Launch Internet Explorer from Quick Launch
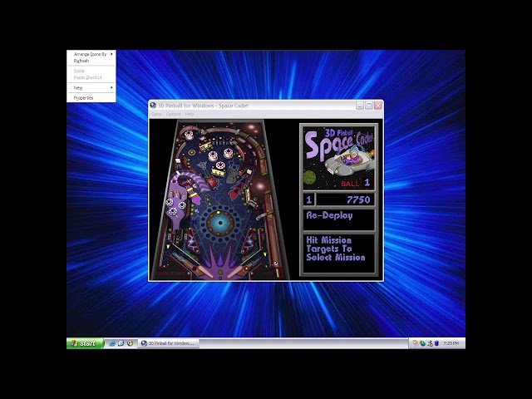Viewport: 532px width, 399px height. coord(112,343)
